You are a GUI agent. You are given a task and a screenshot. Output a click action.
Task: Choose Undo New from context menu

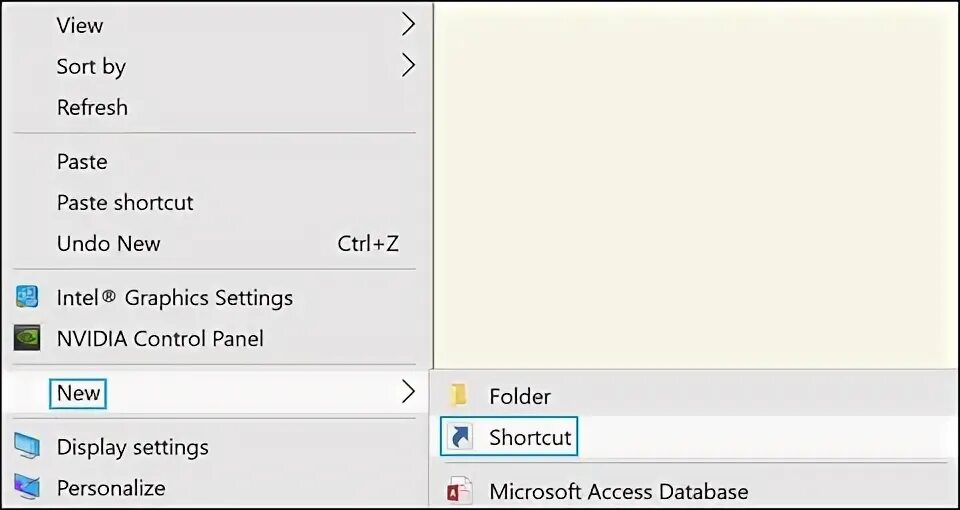[x=108, y=243]
